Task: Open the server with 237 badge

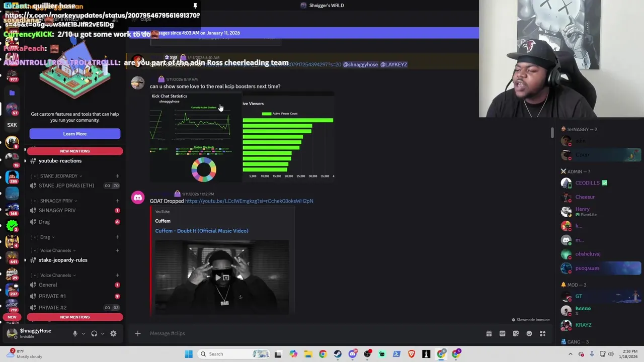Action: (x=12, y=290)
